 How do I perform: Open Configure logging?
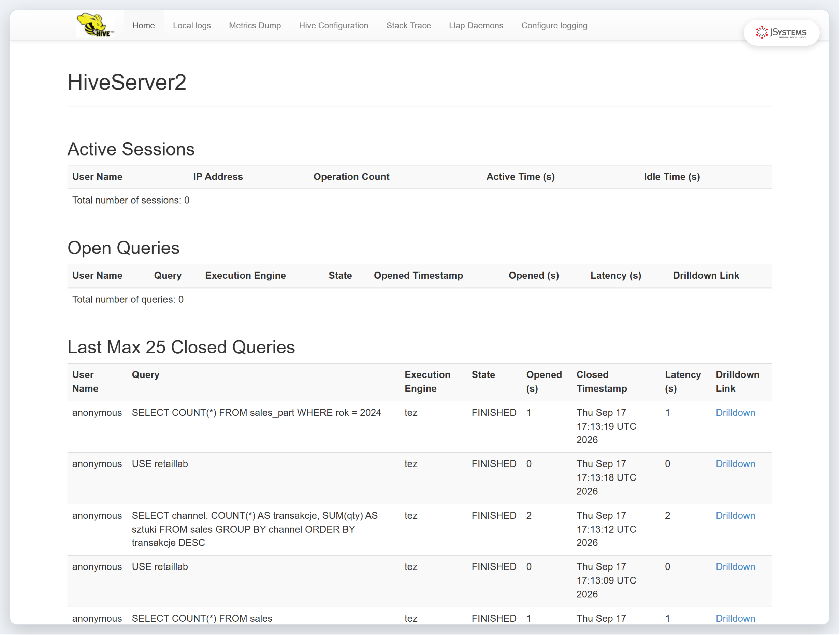[x=554, y=26]
